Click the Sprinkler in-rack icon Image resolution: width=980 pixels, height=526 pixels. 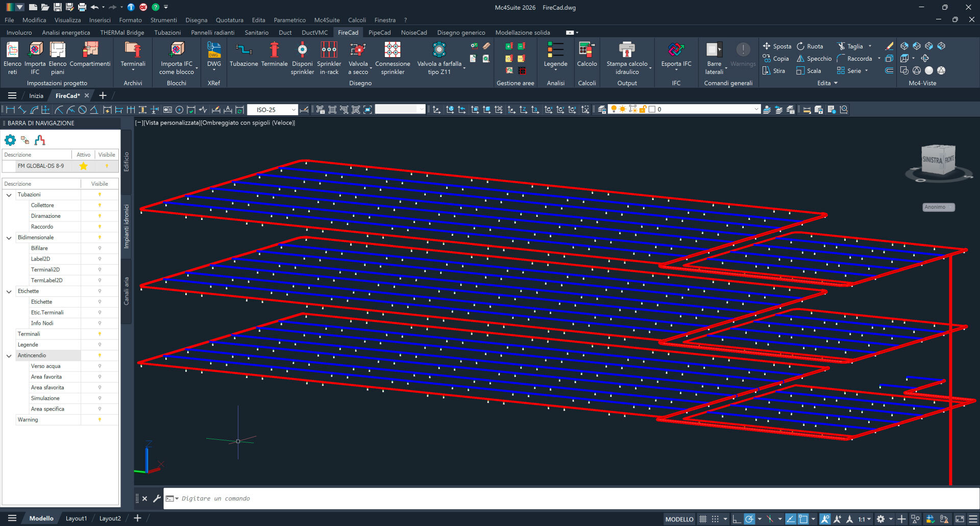pyautogui.click(x=329, y=50)
